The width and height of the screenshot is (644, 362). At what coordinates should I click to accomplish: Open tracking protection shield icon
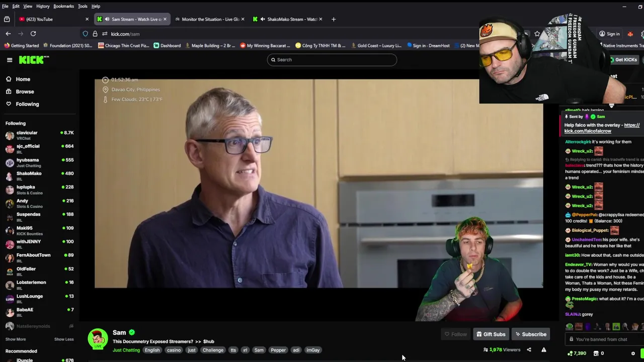86,34
